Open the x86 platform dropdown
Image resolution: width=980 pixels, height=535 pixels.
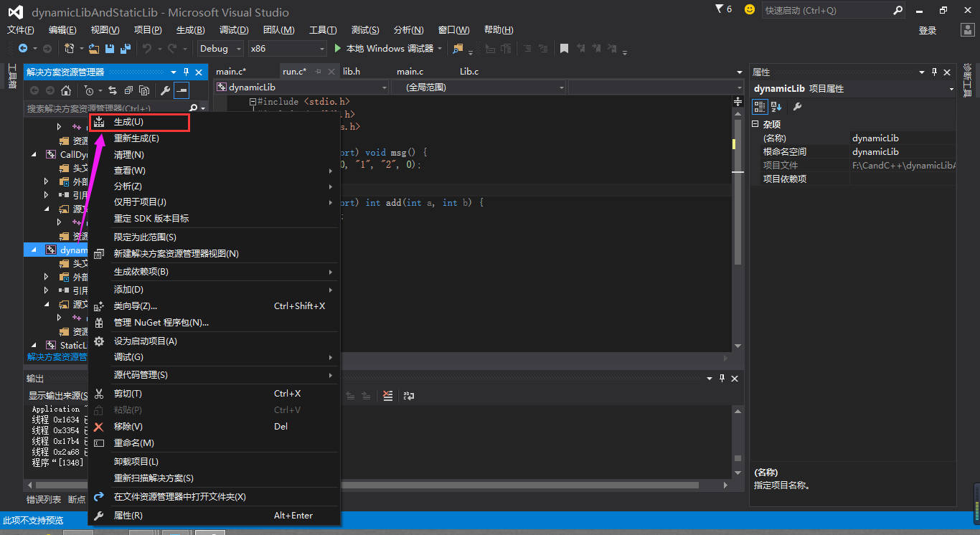click(287, 49)
